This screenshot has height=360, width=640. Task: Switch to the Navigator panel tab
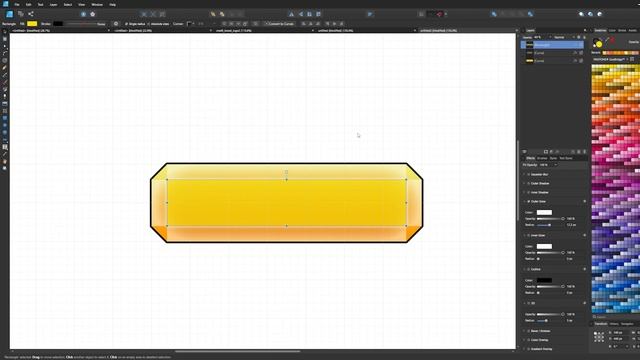click(627, 324)
